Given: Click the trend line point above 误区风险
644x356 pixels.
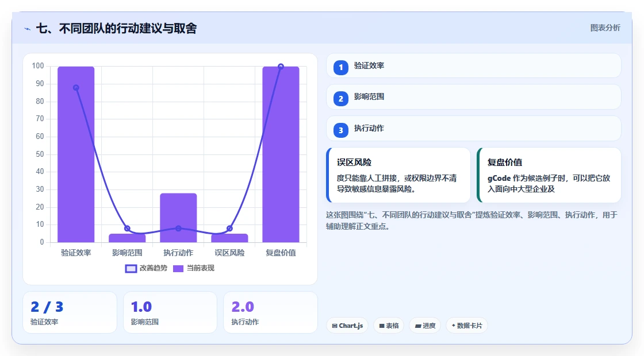Looking at the screenshot, I should pos(229,229).
